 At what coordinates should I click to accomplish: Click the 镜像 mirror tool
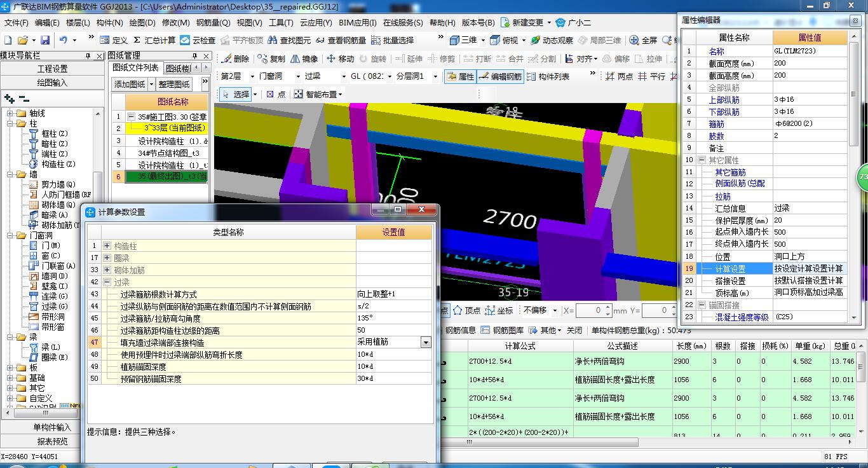[x=304, y=59]
